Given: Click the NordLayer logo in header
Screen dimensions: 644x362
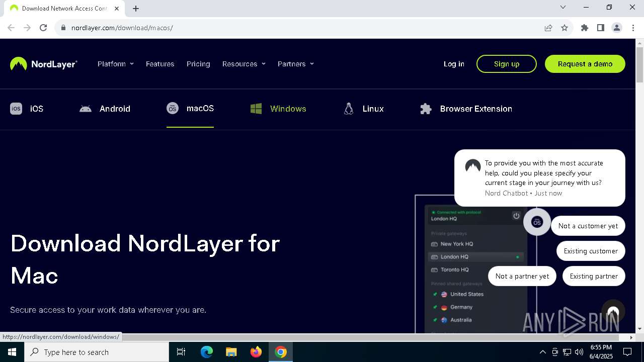Looking at the screenshot, I should point(44,64).
